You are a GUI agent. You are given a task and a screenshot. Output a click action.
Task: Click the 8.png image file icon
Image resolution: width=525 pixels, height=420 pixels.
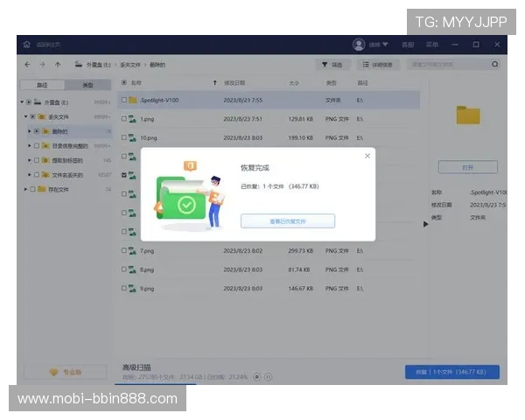pos(133,269)
